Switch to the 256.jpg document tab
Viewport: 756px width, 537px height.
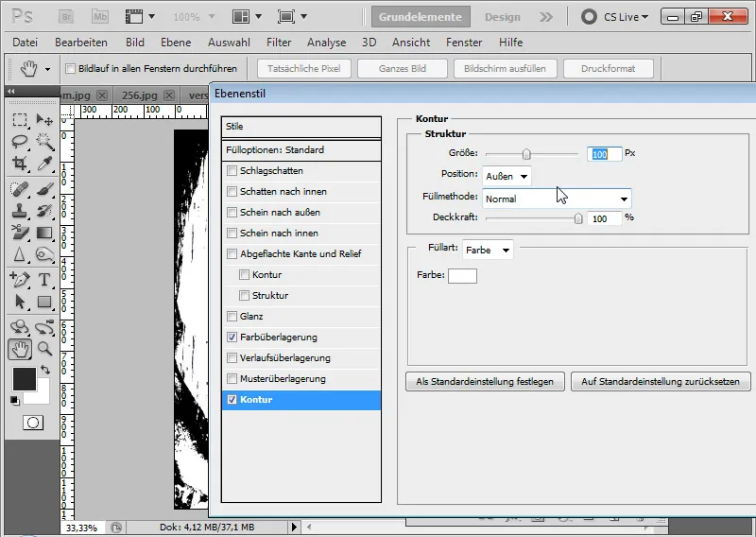tap(139, 95)
